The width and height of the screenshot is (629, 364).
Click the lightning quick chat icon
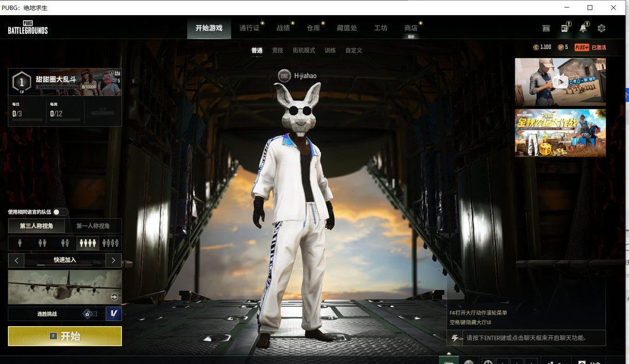(455, 338)
